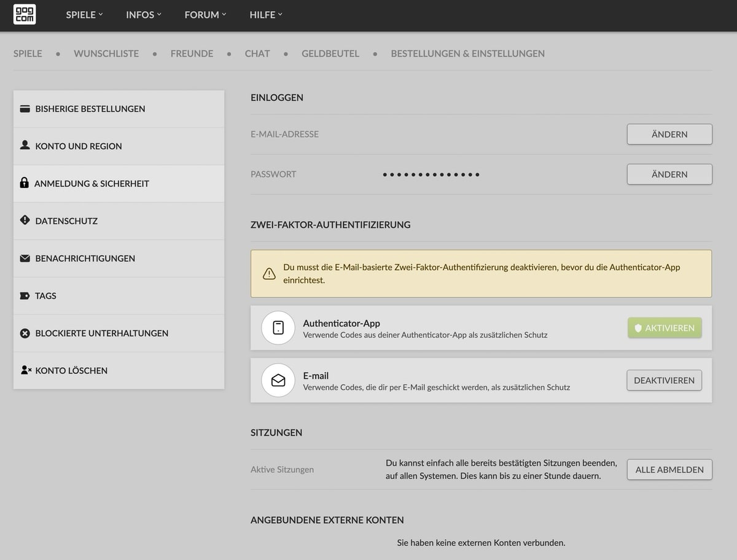
Task: Open the Infos dropdown in header
Action: tap(144, 15)
